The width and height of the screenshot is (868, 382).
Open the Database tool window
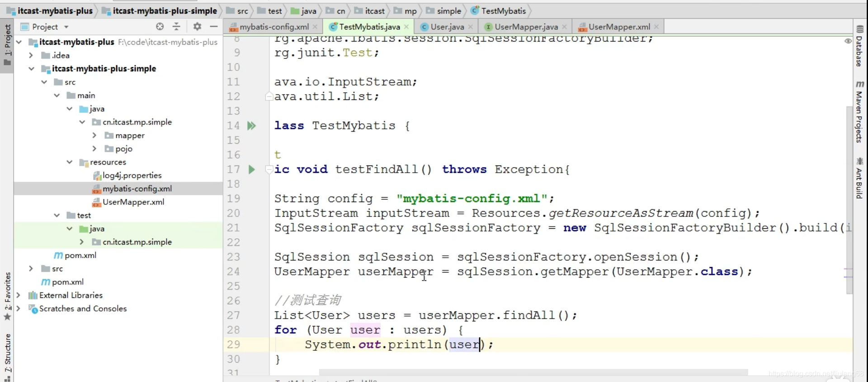(859, 46)
